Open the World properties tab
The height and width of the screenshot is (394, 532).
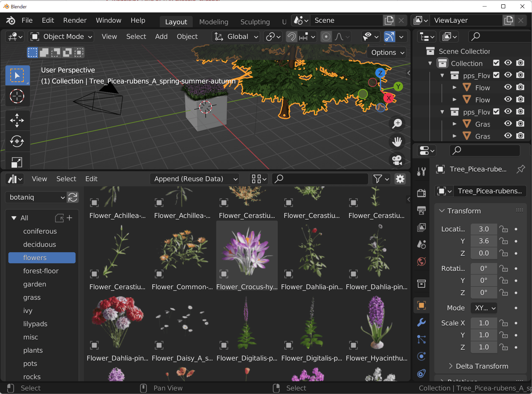[x=421, y=261]
